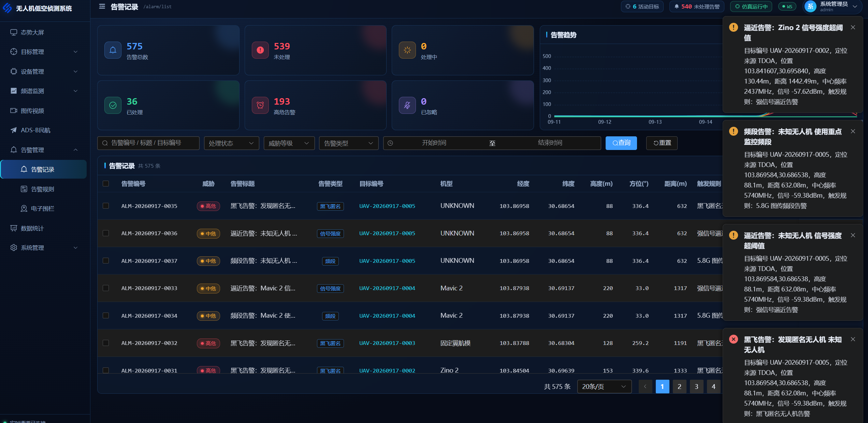
Task: Close the 频段告警 未知无人机 notification
Action: [x=853, y=132]
